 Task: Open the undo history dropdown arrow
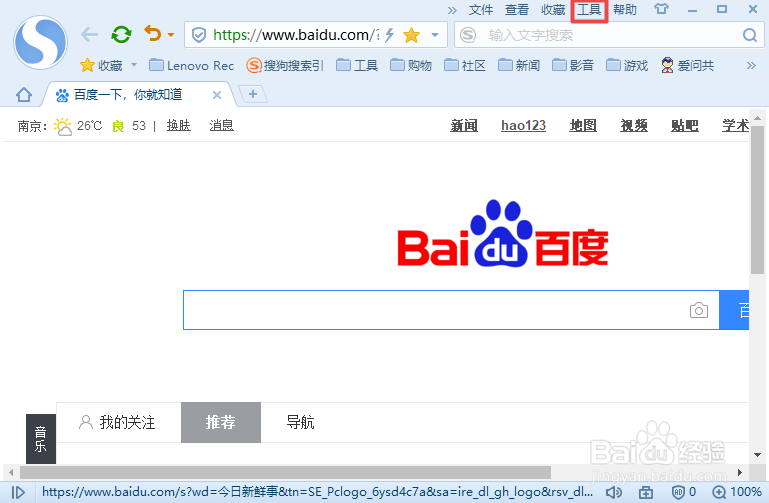click(171, 35)
